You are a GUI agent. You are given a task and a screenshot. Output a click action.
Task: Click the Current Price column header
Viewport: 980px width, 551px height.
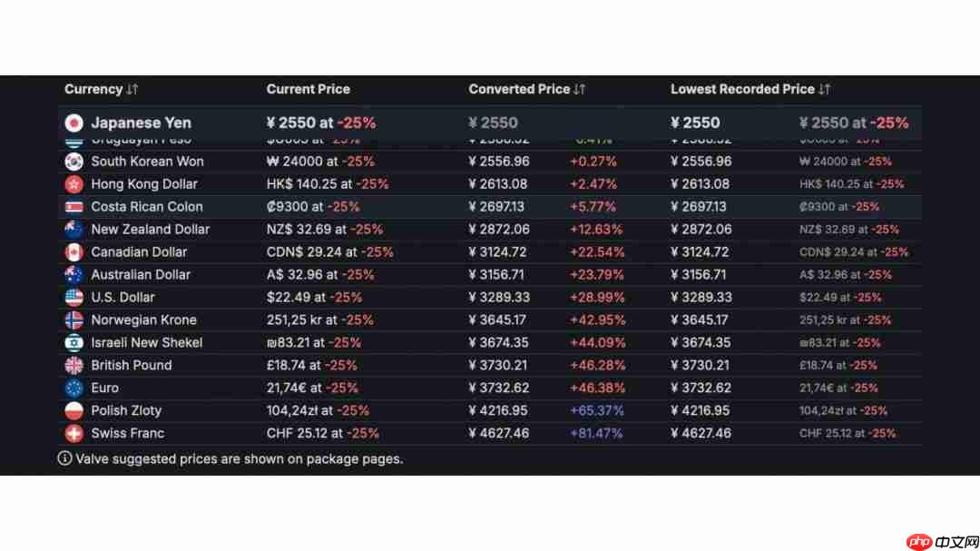pyautogui.click(x=308, y=89)
